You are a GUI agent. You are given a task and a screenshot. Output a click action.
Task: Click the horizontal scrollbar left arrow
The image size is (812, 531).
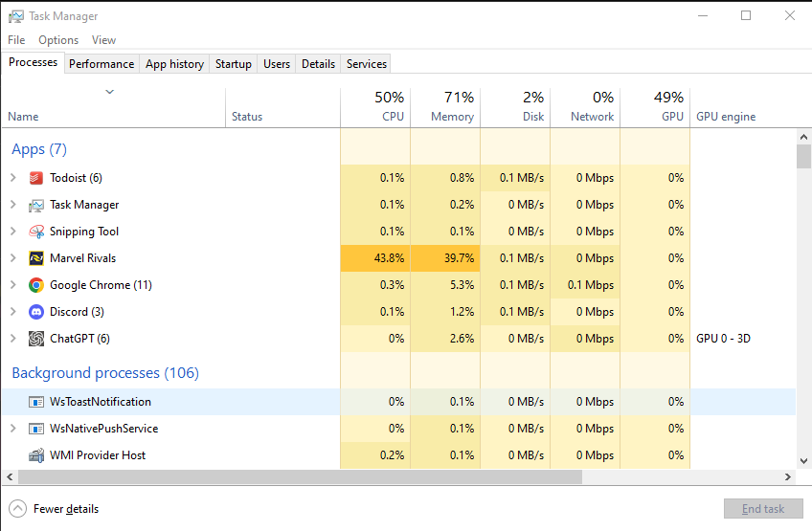(x=10, y=476)
